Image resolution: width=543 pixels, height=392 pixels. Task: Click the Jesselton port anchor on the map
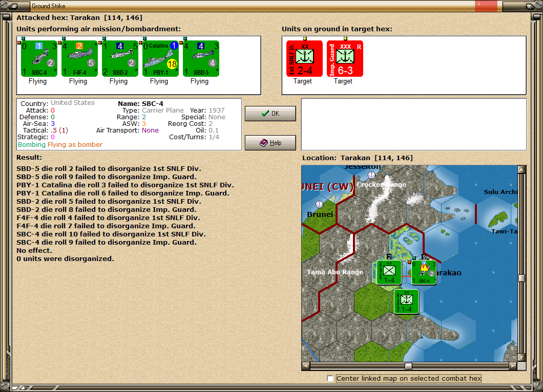pyautogui.click(x=371, y=175)
